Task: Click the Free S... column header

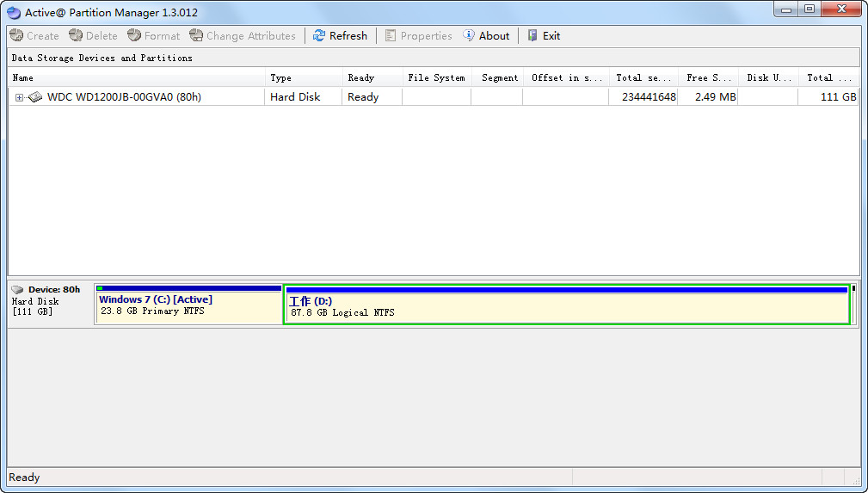Action: click(708, 77)
